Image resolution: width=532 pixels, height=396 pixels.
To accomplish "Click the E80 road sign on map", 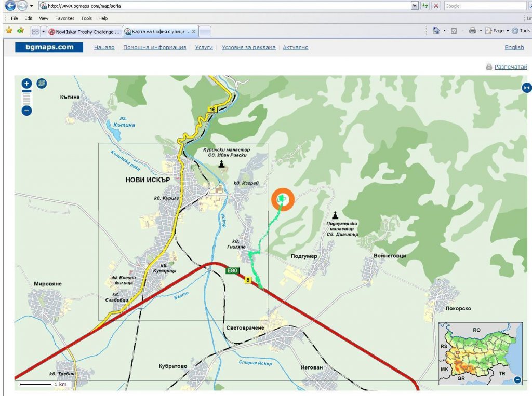I will click(x=232, y=270).
